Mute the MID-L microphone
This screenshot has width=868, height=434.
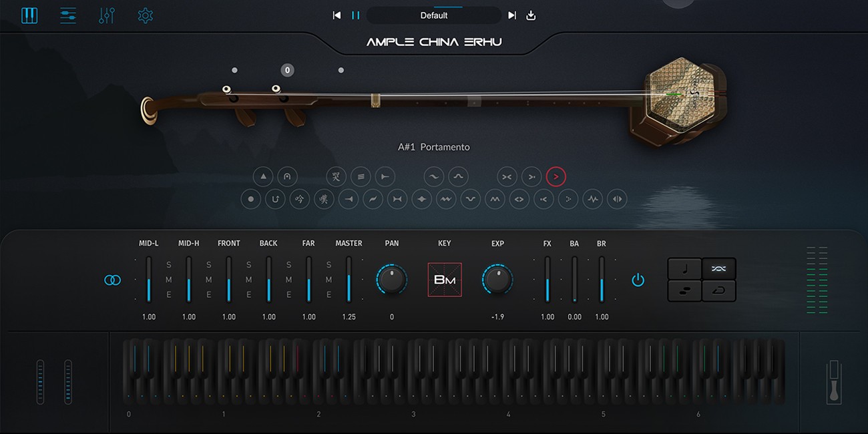pos(169,280)
